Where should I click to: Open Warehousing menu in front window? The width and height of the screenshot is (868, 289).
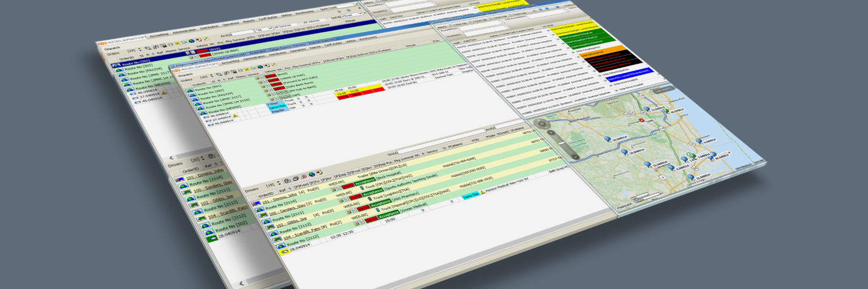(x=367, y=38)
